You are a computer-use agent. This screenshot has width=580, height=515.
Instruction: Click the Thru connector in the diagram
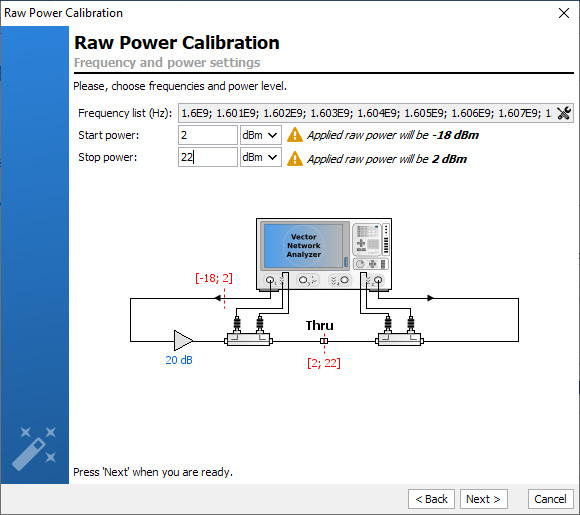coord(324,341)
